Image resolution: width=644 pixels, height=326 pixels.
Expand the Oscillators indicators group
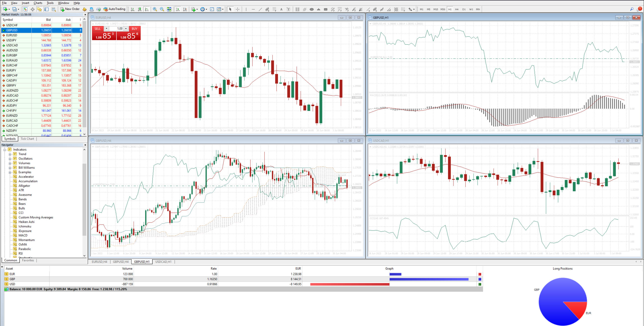coord(10,158)
